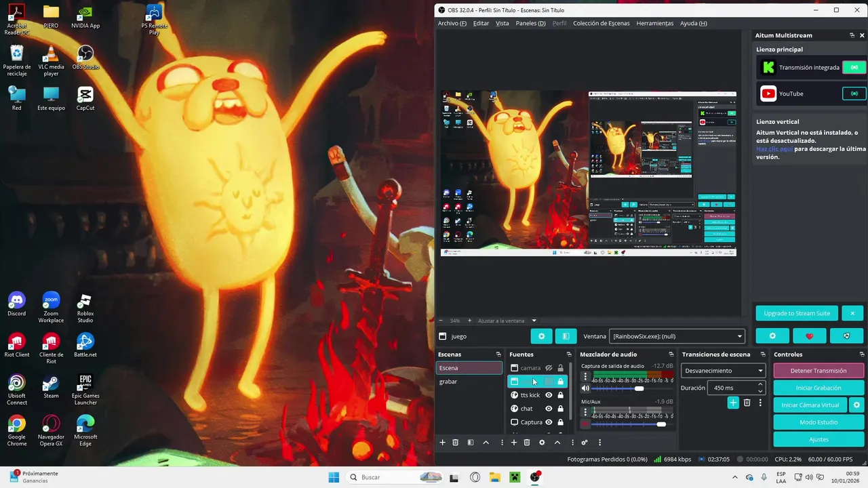
Task: Open Ajustes from Controles
Action: coord(818,439)
